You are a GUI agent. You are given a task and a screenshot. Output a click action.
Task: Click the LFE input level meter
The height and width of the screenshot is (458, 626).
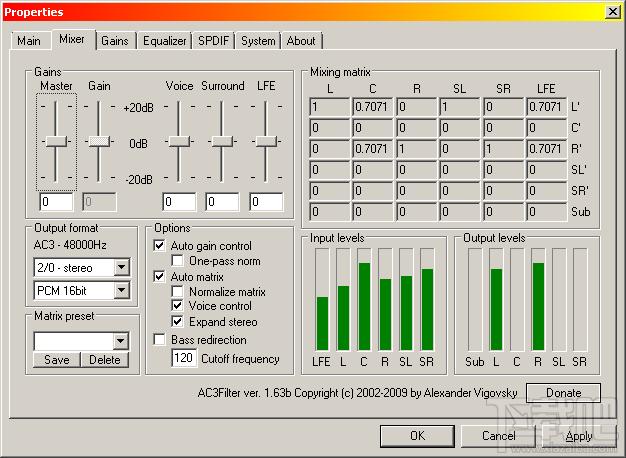(322, 299)
